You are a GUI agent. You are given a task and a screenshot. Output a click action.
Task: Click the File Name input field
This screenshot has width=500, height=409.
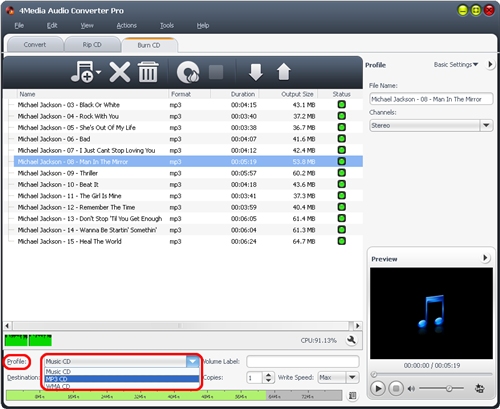click(x=431, y=99)
